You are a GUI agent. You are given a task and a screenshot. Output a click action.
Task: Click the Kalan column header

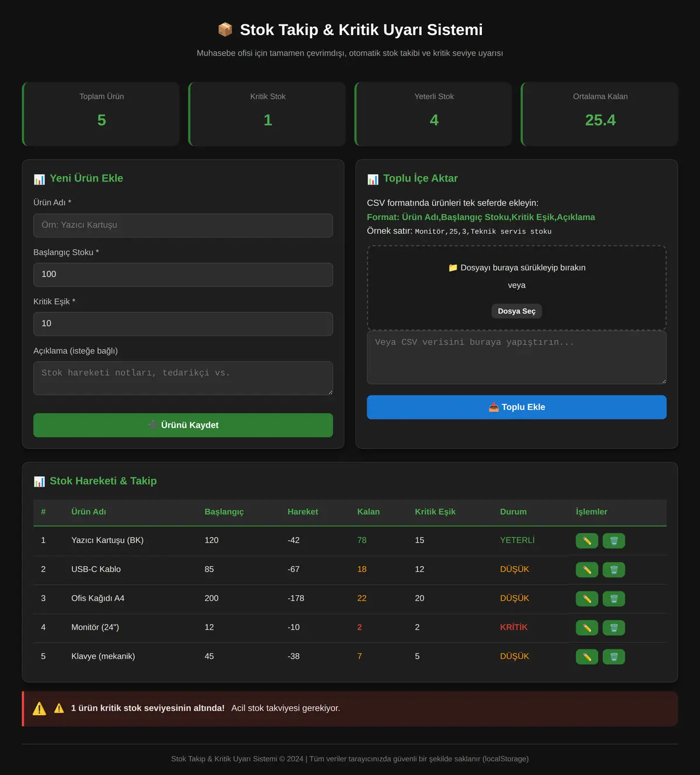tap(369, 512)
